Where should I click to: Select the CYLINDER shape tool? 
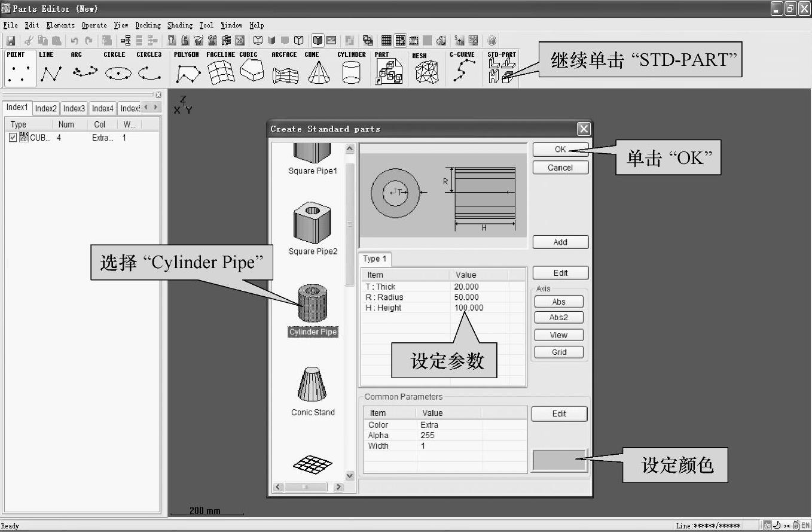point(351,69)
